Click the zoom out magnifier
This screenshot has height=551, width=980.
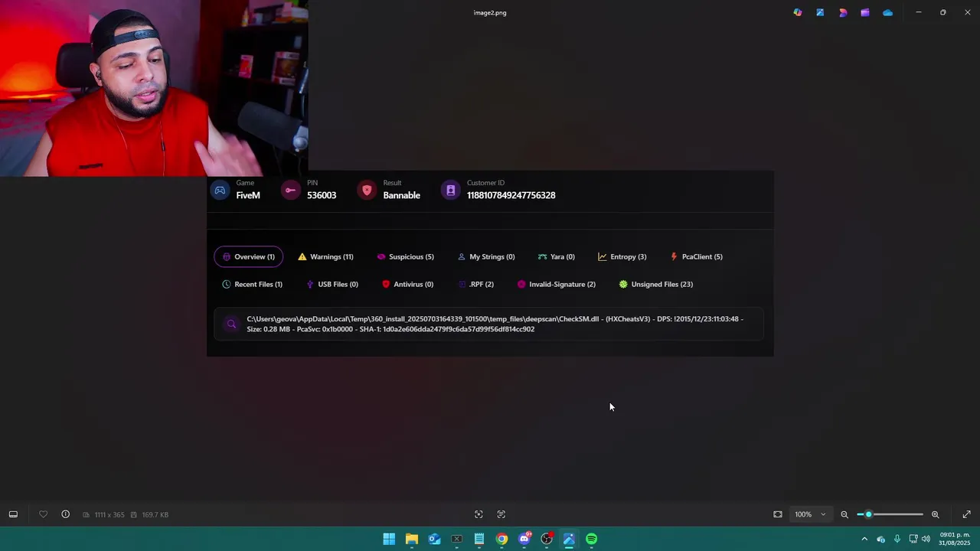(x=844, y=514)
